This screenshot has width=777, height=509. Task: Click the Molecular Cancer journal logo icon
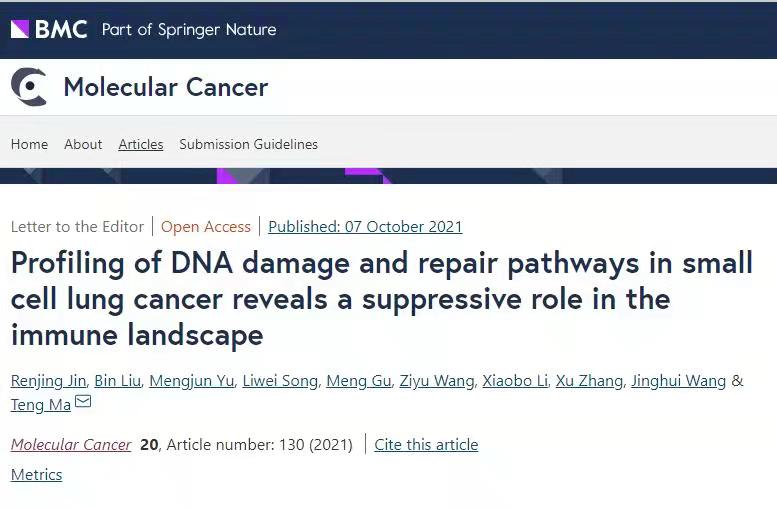(x=29, y=87)
